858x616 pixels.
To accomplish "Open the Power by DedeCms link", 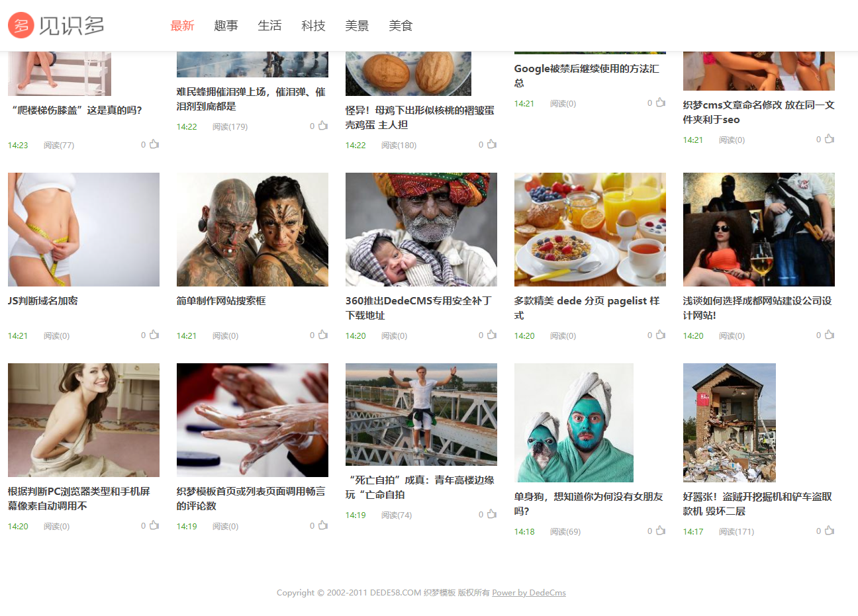I will tap(529, 593).
